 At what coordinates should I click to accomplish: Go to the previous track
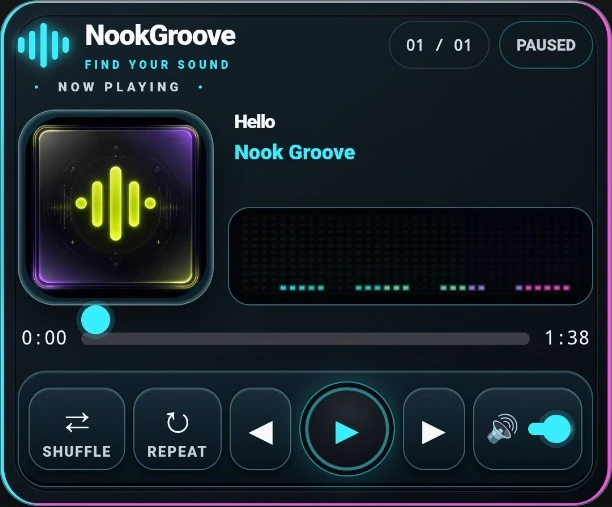(261, 429)
